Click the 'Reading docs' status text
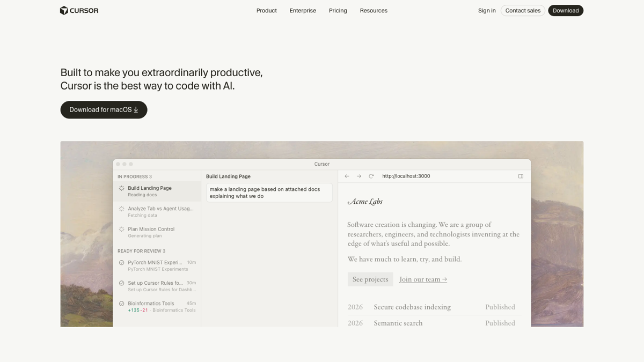The image size is (644, 362). pos(142,195)
